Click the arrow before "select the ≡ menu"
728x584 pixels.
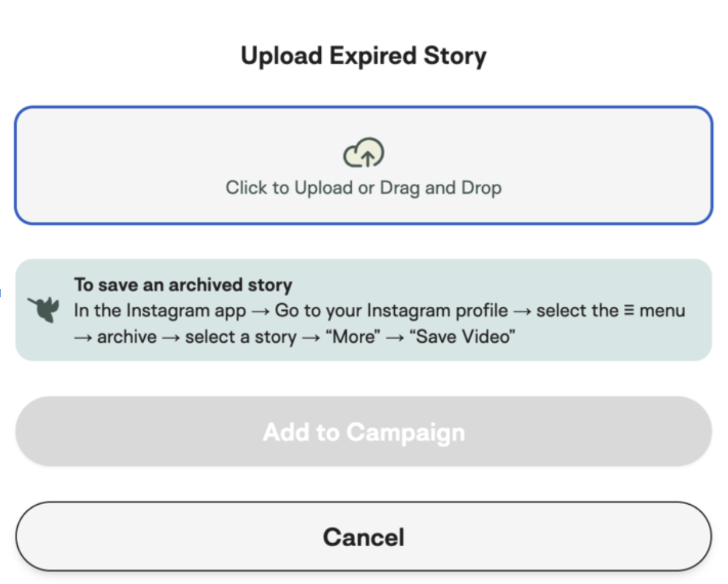tap(522, 311)
